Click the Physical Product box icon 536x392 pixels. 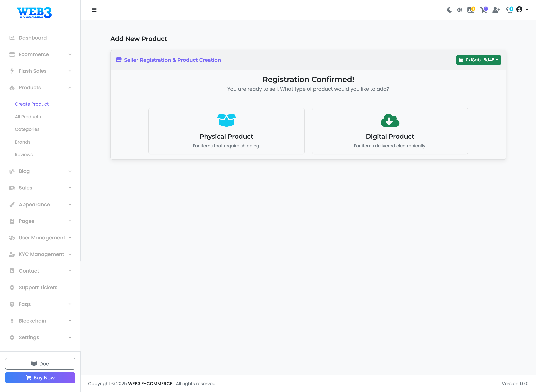point(226,120)
